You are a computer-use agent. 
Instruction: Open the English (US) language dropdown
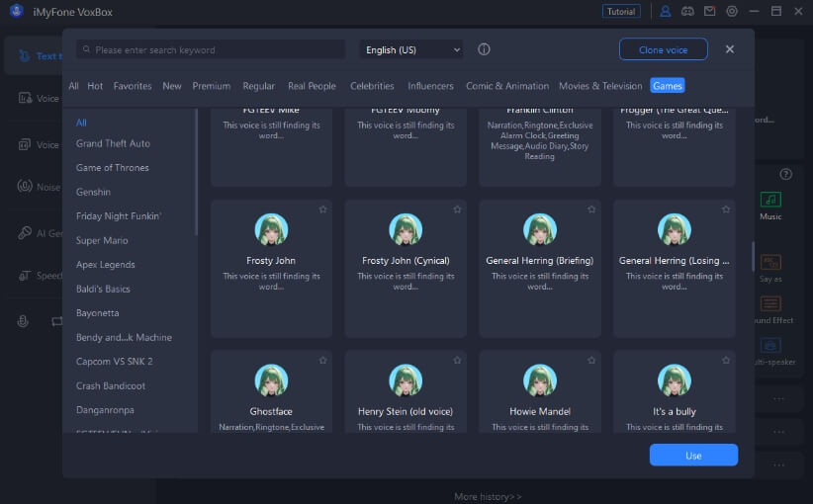click(411, 49)
